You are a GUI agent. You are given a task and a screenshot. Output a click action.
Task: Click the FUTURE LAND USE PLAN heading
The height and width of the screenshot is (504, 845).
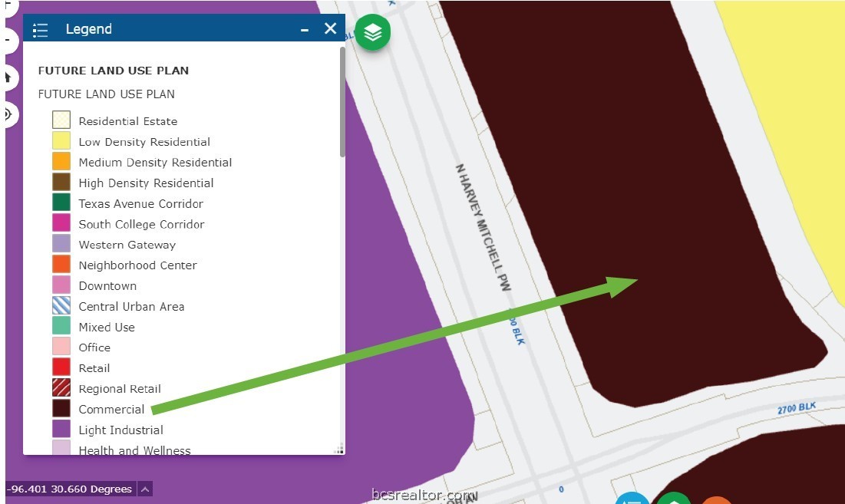(114, 71)
